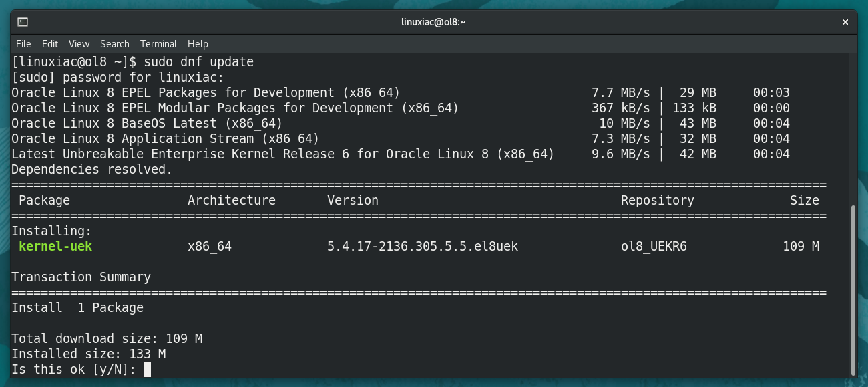868x387 pixels.
Task: Click the green 'kernel-uek' package name
Action: click(x=55, y=247)
